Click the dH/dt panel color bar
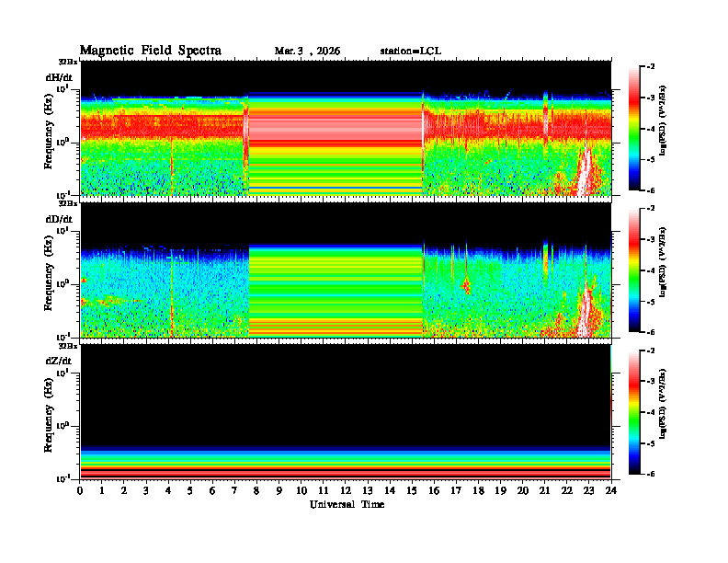This screenshot has width=728, height=563. point(633,129)
